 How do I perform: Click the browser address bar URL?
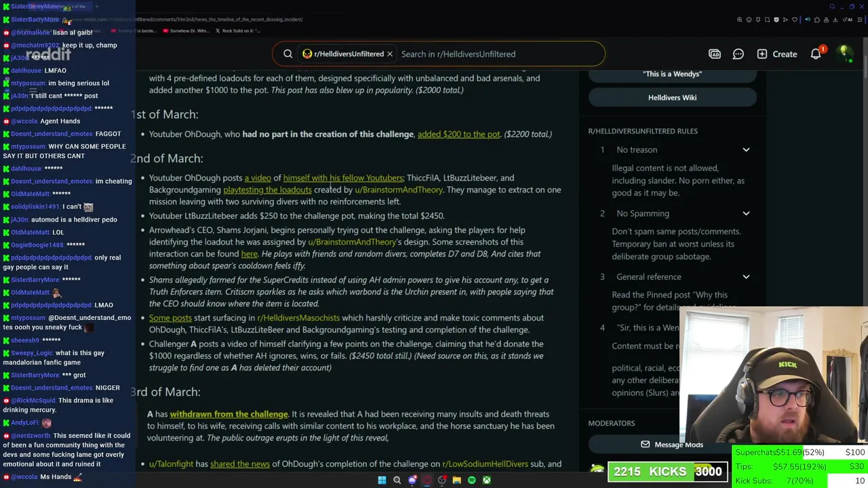coord(188,20)
